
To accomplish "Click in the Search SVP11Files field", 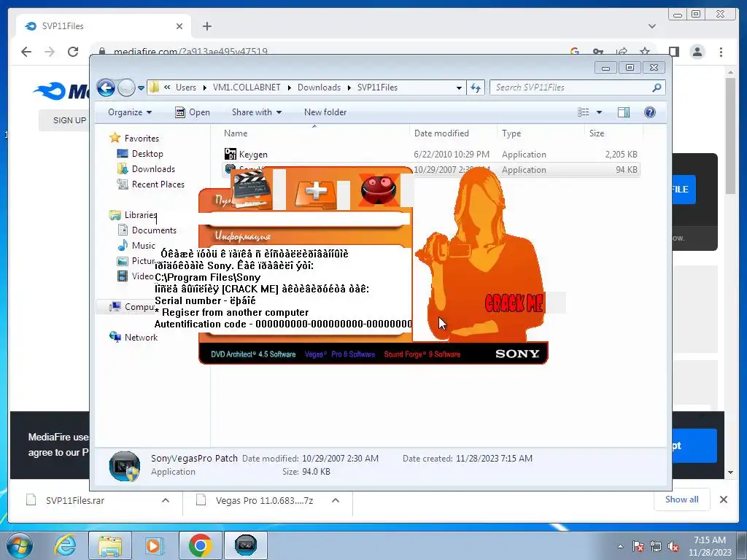I will point(572,87).
